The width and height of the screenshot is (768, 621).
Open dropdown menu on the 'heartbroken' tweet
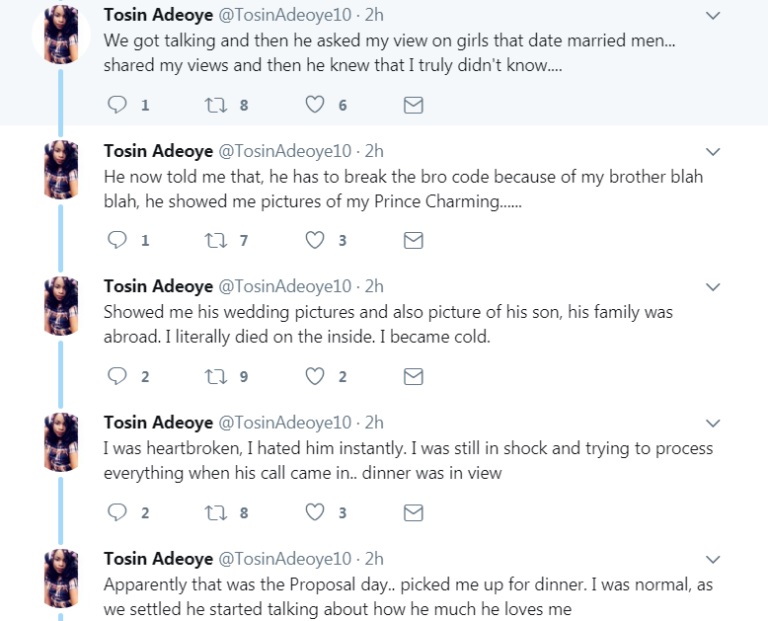pyautogui.click(x=713, y=424)
